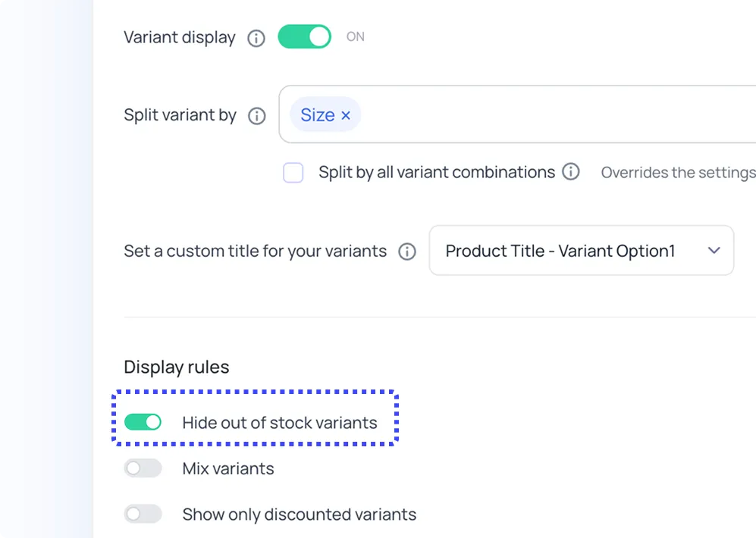Click the Hide out of stock variants label
Screen dimensions: 756x538
point(280,423)
